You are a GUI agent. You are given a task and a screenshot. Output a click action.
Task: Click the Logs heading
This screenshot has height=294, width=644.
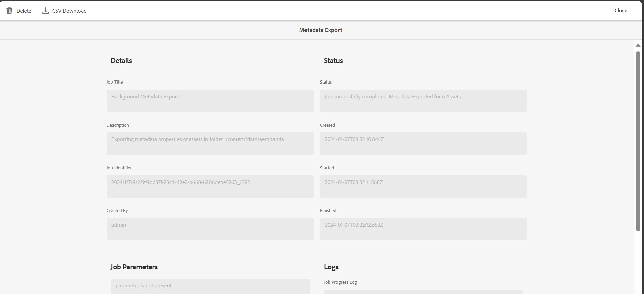331,267
